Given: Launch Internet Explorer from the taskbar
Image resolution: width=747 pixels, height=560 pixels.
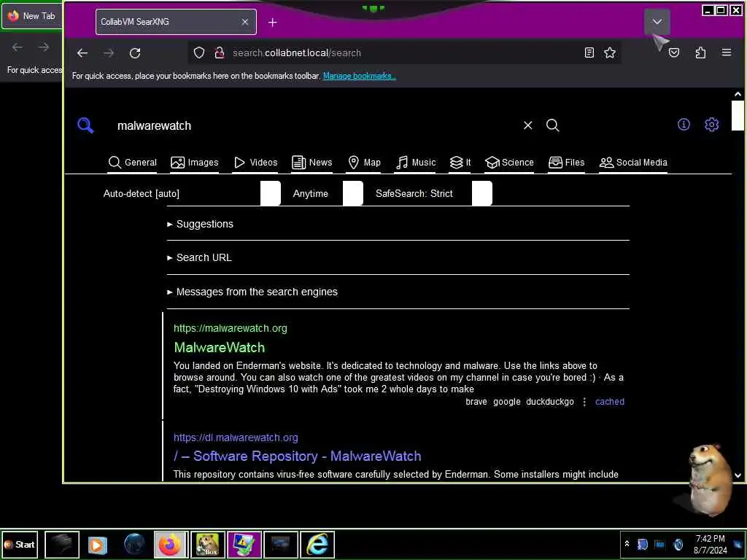Looking at the screenshot, I should click(x=317, y=544).
